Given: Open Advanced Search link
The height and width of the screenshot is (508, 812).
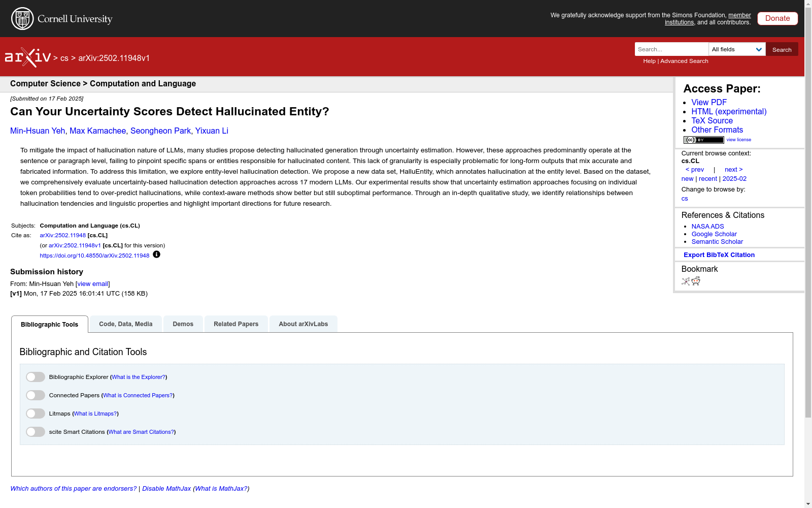Looking at the screenshot, I should (x=684, y=61).
